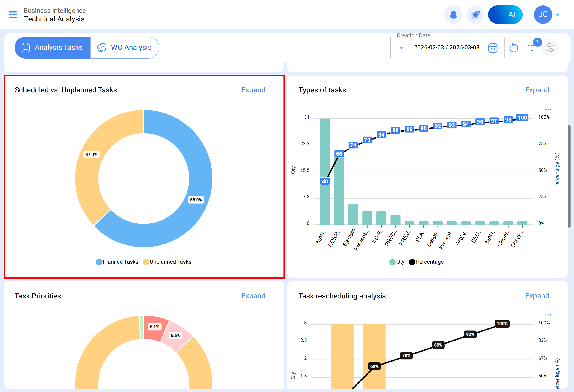Toggle Planned Tasks legend series
574x392 pixels.
pos(117,262)
